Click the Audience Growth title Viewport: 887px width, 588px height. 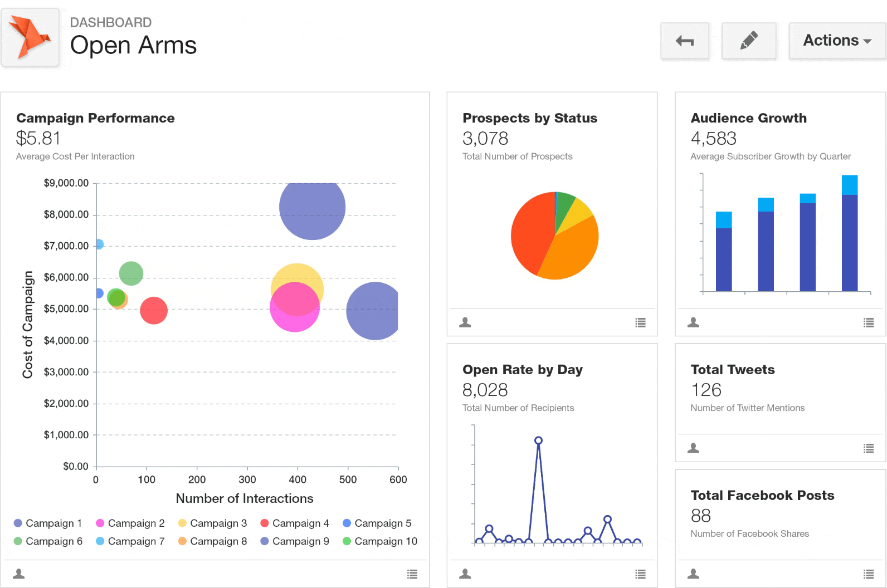click(748, 118)
